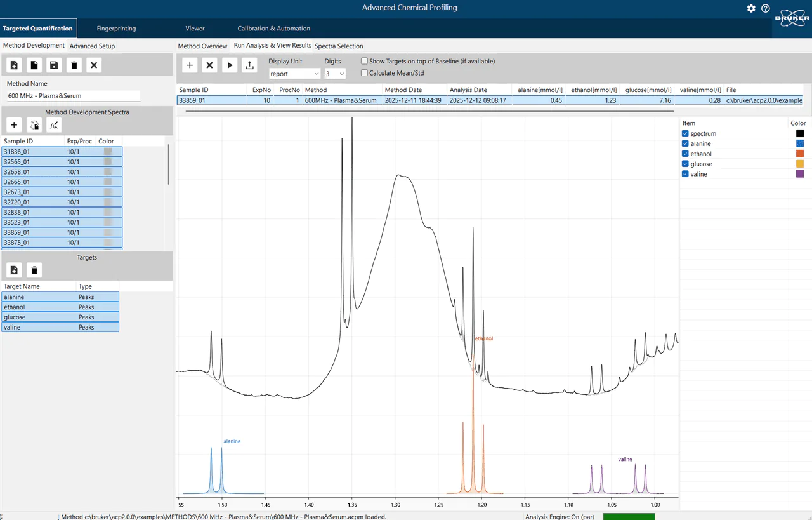The height and width of the screenshot is (520, 812).
Task: Select sample 32565_01 in spectra list
Action: tap(62, 162)
